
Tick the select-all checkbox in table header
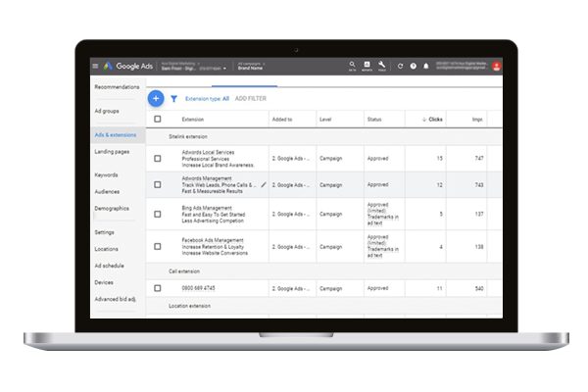[158, 120]
